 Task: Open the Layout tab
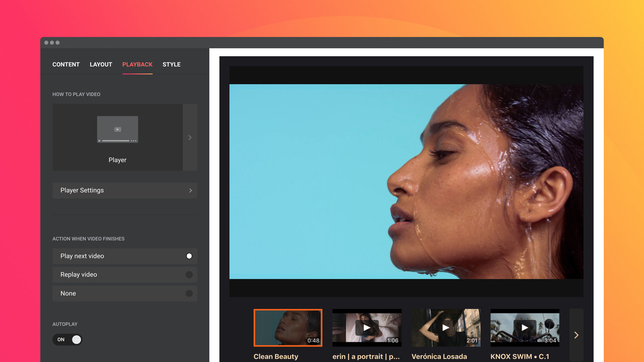point(101,64)
